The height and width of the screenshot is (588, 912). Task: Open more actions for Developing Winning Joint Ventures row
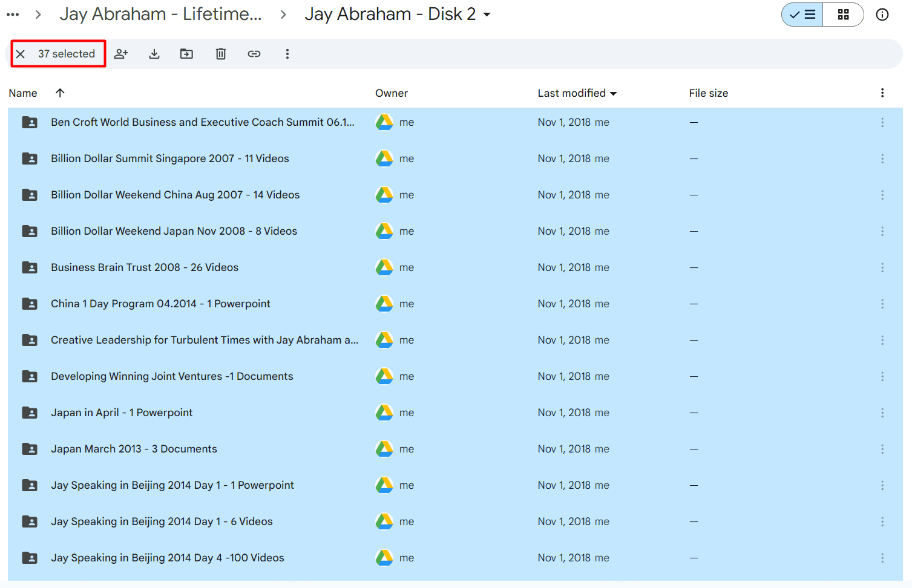point(882,376)
